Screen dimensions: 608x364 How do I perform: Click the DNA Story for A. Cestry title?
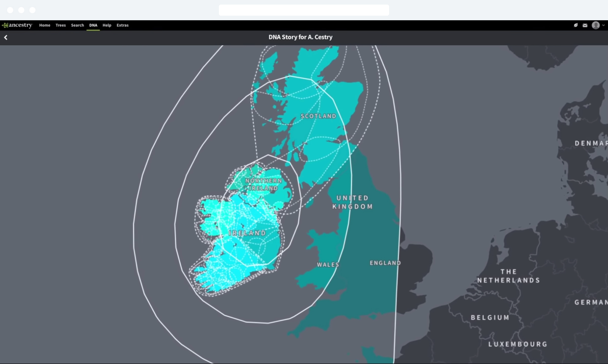tap(300, 37)
